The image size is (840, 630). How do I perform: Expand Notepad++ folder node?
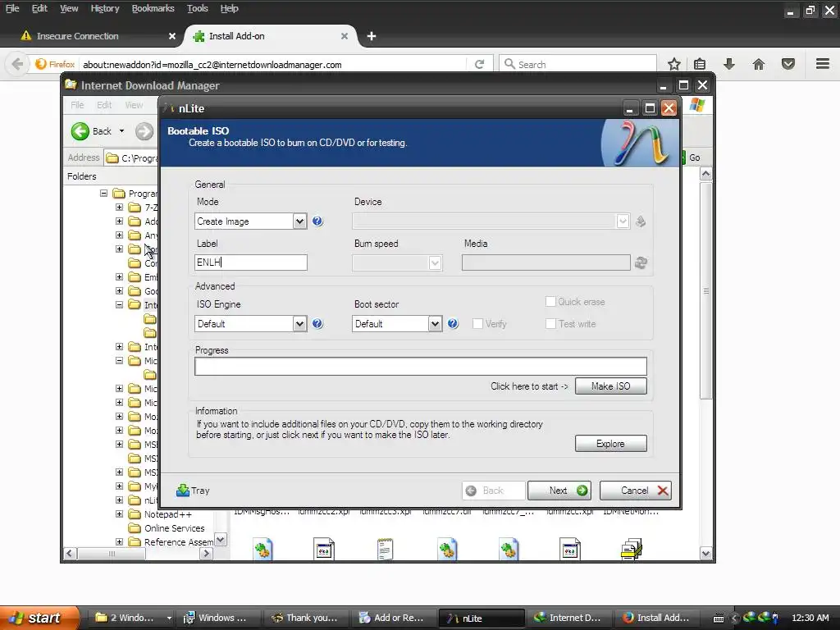pos(119,514)
